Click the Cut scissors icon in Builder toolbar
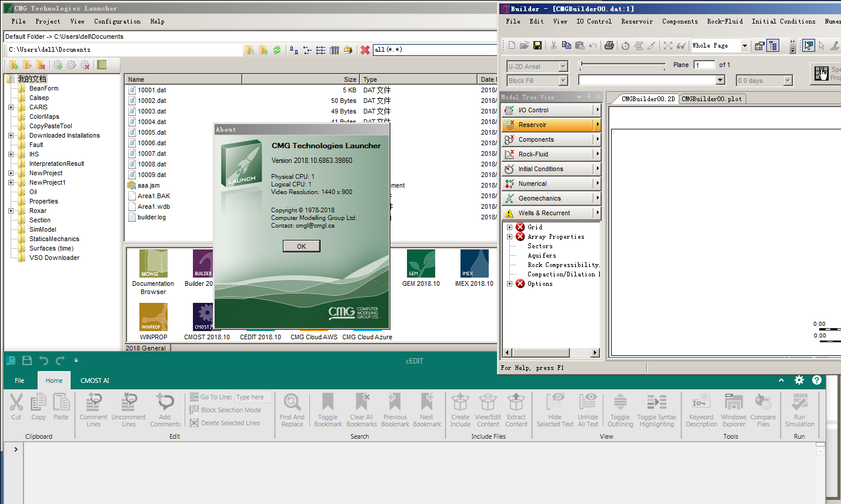This screenshot has width=841, height=504. [553, 45]
